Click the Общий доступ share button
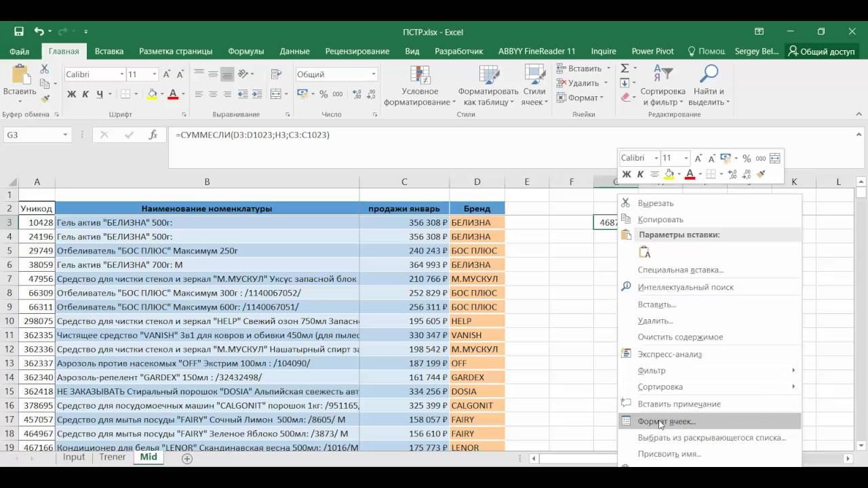This screenshot has width=868, height=488. point(821,51)
